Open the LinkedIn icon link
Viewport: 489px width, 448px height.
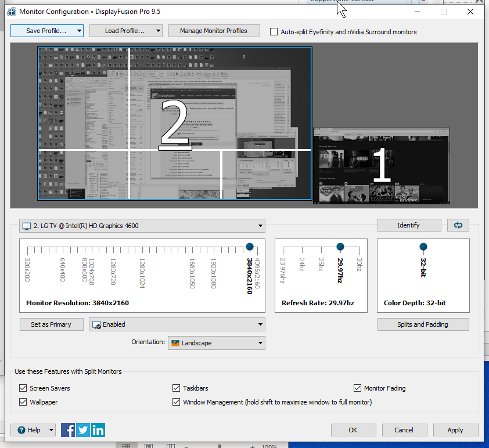[98, 430]
